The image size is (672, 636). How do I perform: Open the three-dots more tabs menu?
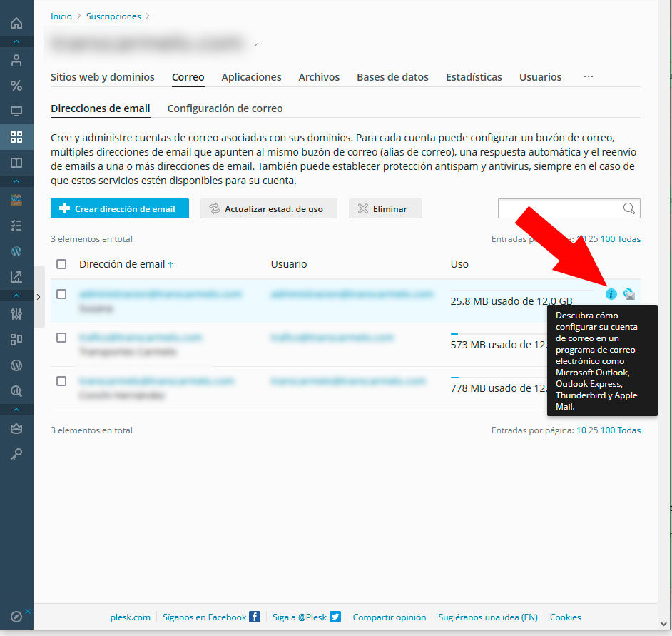coord(589,76)
